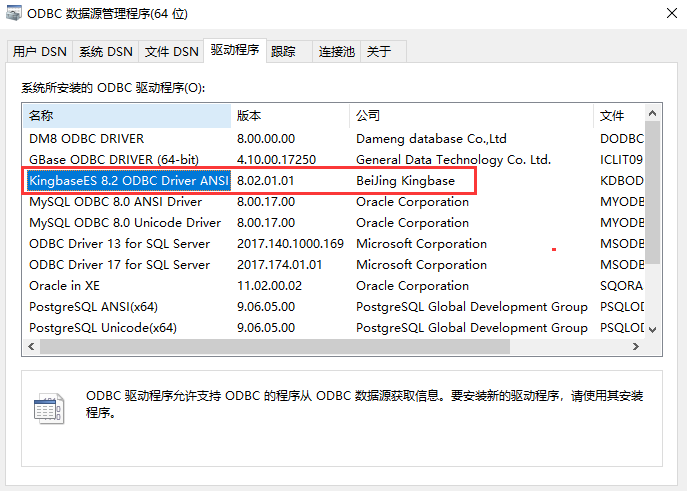Click the DODBC file cell
687x491 pixels.
tap(622, 139)
